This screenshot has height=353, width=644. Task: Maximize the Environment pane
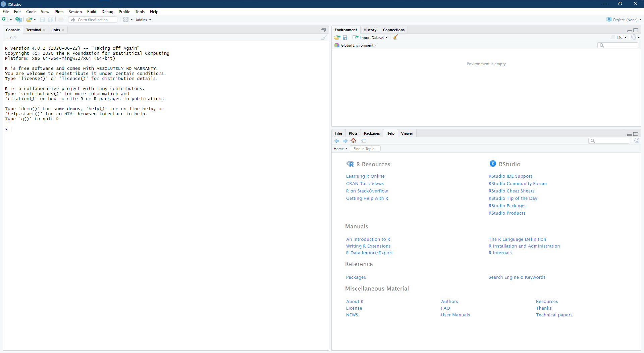coord(636,30)
